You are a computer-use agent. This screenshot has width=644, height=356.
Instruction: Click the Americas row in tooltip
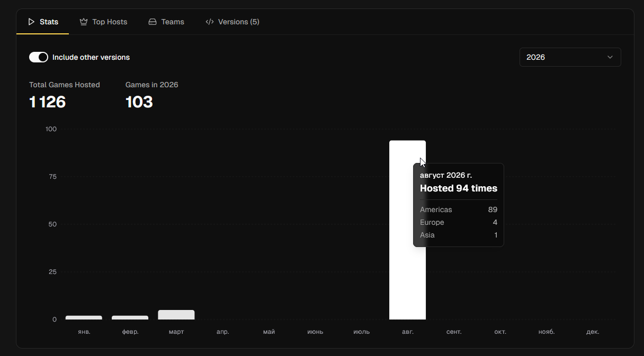tap(459, 209)
